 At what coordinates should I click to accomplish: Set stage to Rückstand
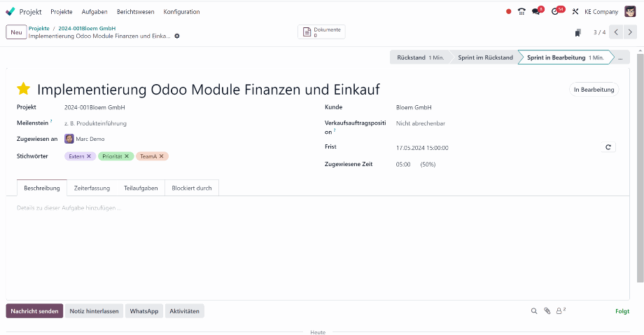(x=420, y=57)
